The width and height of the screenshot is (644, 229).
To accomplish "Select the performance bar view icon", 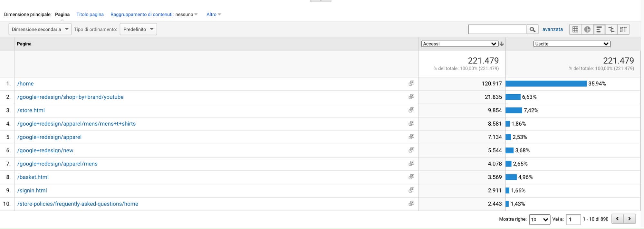I will 599,29.
